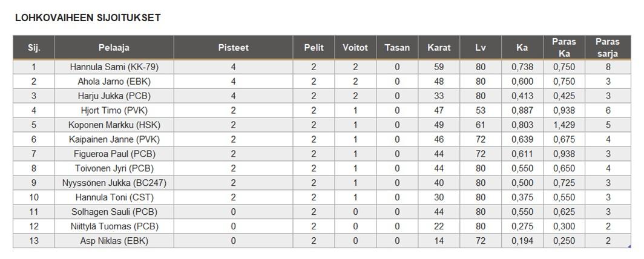Sort by the Karat column header
Viewport: 644px width, 259px height.
[439, 47]
